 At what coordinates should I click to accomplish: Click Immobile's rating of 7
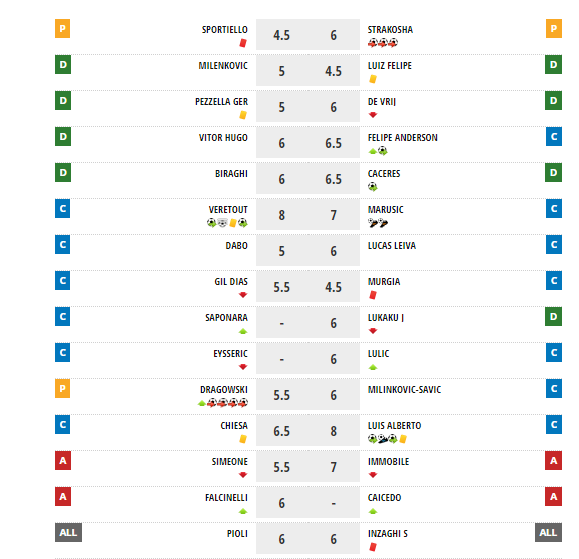(x=333, y=467)
